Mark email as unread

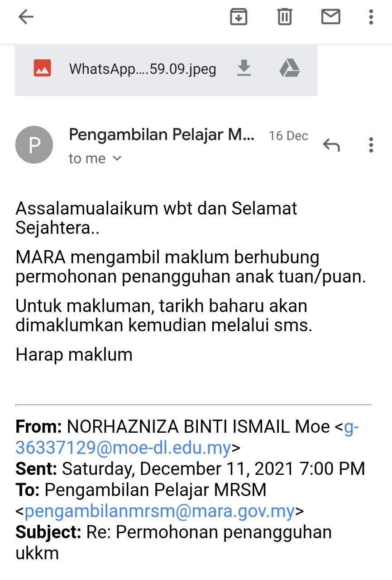[330, 17]
